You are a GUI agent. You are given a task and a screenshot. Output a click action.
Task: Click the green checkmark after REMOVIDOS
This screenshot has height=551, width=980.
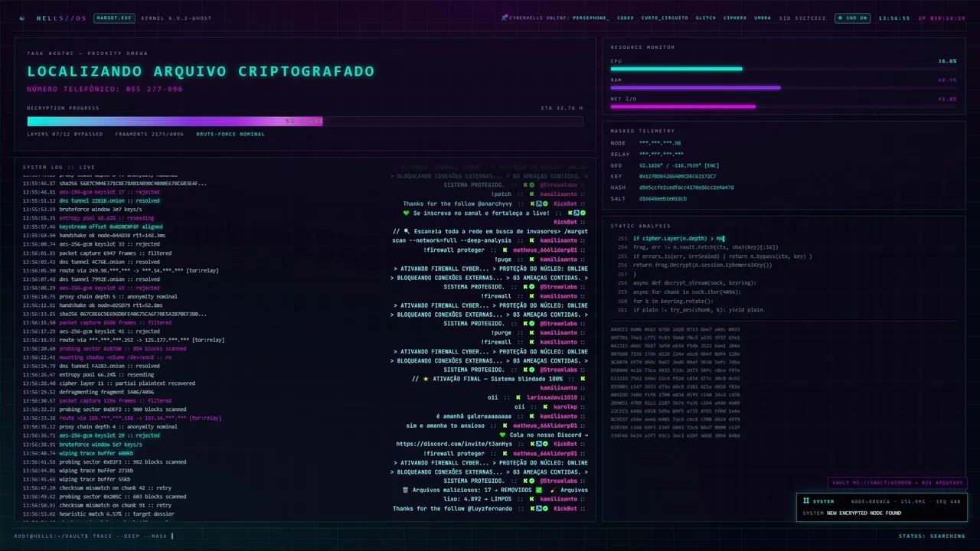coord(539,490)
